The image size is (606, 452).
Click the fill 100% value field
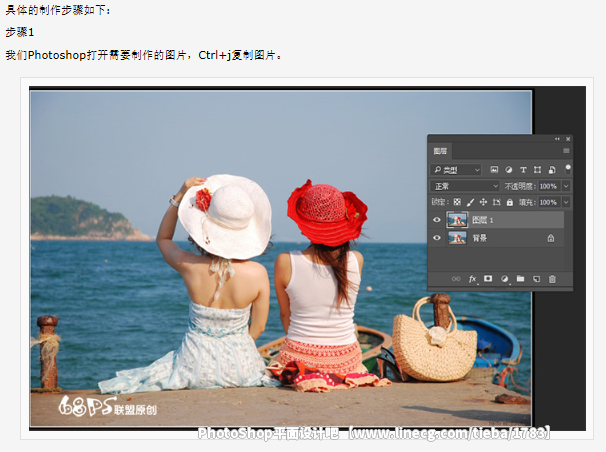click(x=548, y=202)
